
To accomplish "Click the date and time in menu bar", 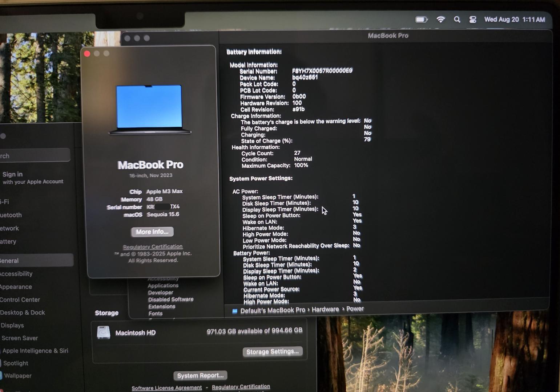I will 515,20.
